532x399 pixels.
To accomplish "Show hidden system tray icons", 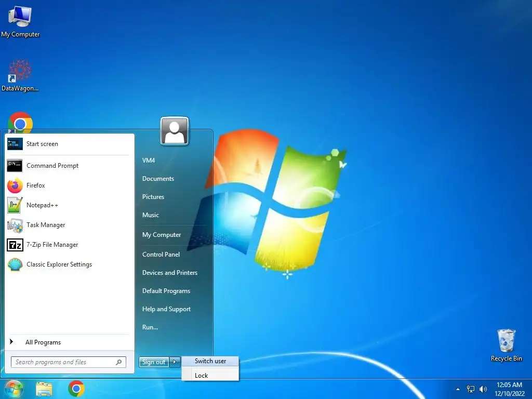I will coord(458,389).
